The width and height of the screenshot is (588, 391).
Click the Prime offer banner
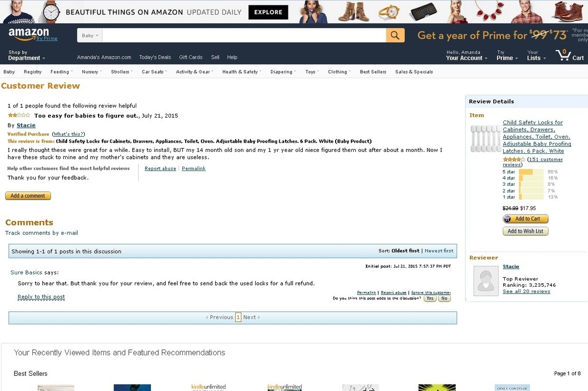(x=502, y=35)
